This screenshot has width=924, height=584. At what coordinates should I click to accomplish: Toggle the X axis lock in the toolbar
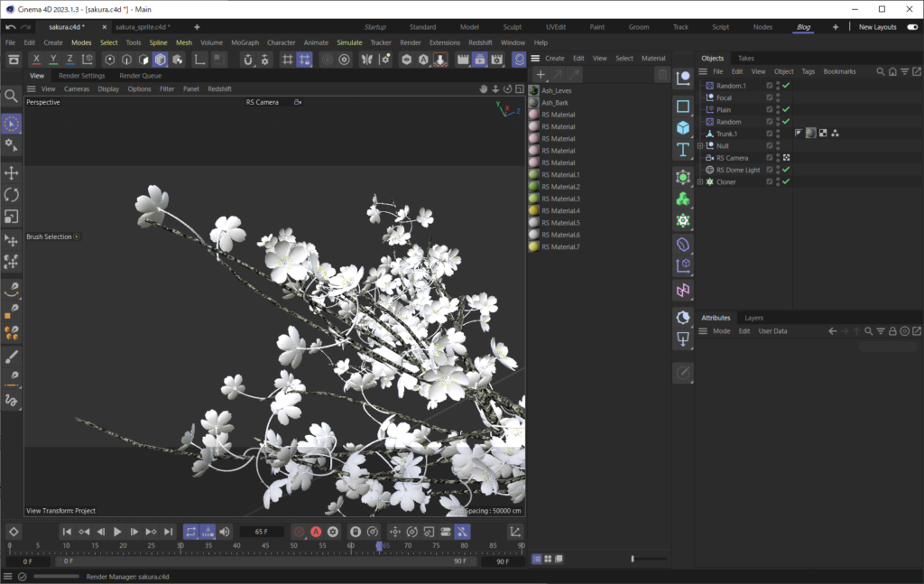pyautogui.click(x=36, y=60)
